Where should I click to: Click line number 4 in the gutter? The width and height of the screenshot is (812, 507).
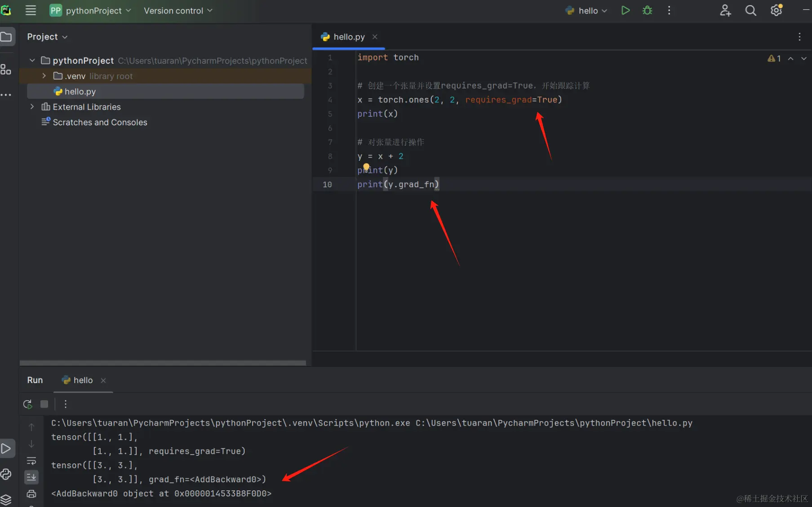[330, 100]
